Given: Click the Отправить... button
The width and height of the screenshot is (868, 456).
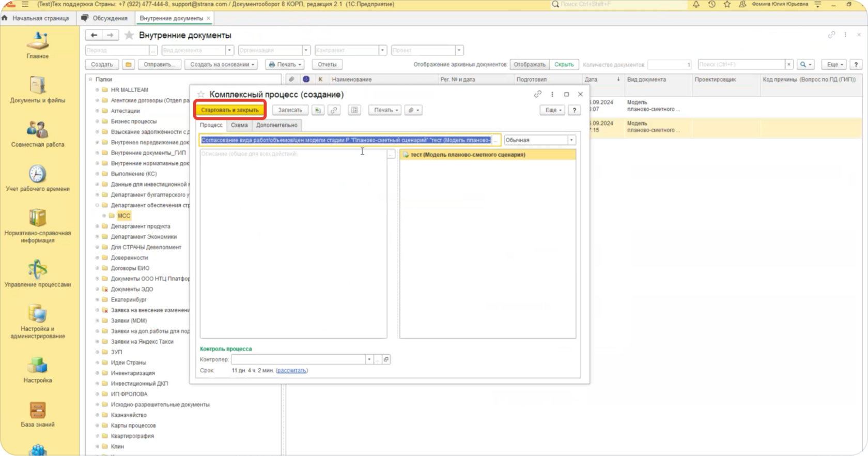Looking at the screenshot, I should [160, 65].
